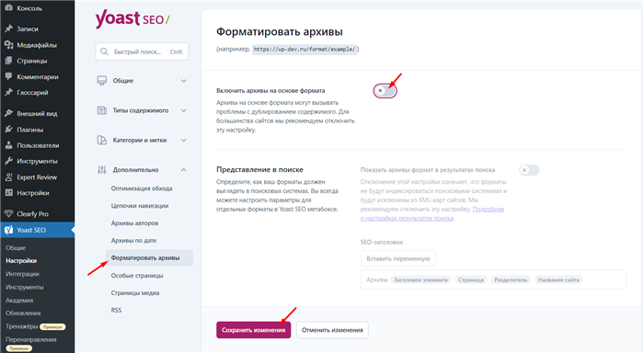Click the Expert Review icon
This screenshot has height=353, width=644.
point(8,176)
